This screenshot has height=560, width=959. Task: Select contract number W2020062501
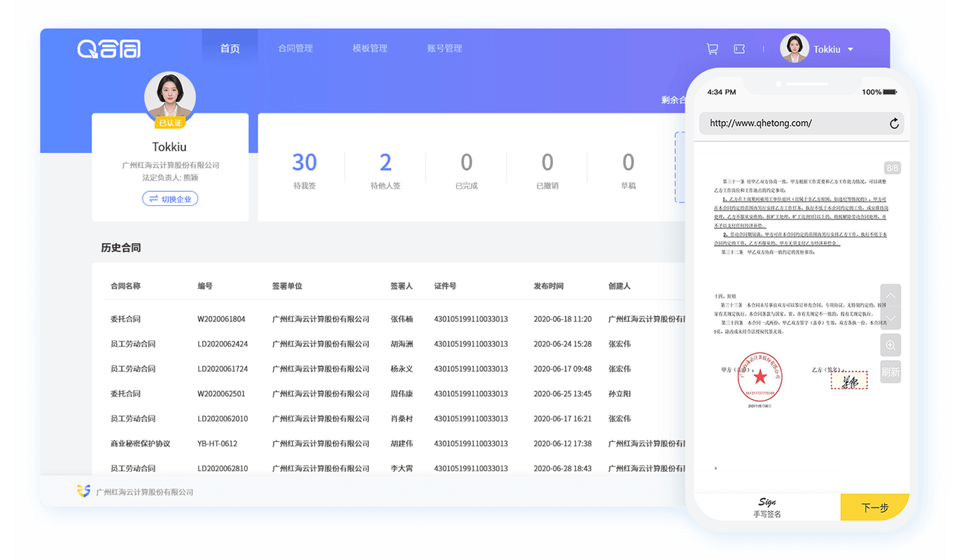tap(221, 394)
